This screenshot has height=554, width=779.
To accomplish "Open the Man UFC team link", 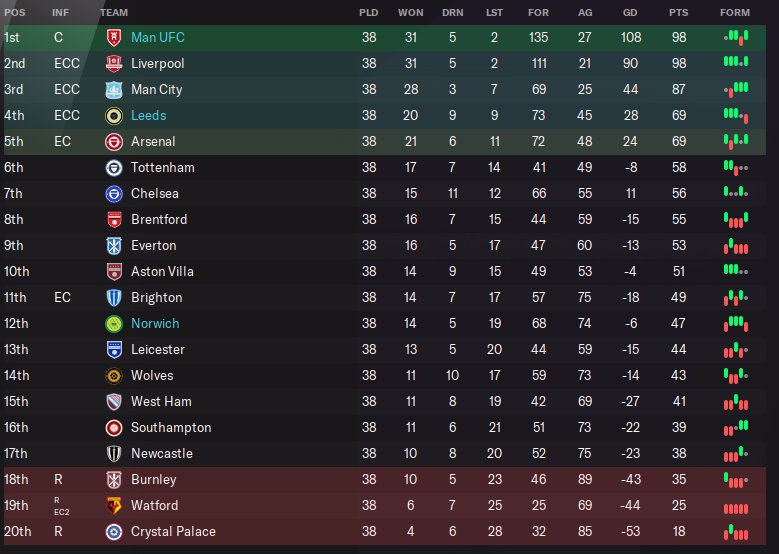I will pyautogui.click(x=157, y=37).
